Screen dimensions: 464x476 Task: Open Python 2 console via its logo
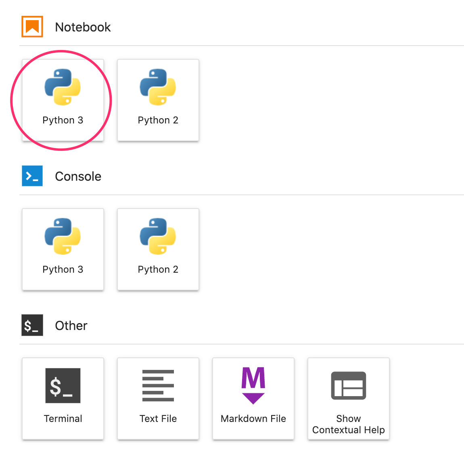tap(158, 236)
